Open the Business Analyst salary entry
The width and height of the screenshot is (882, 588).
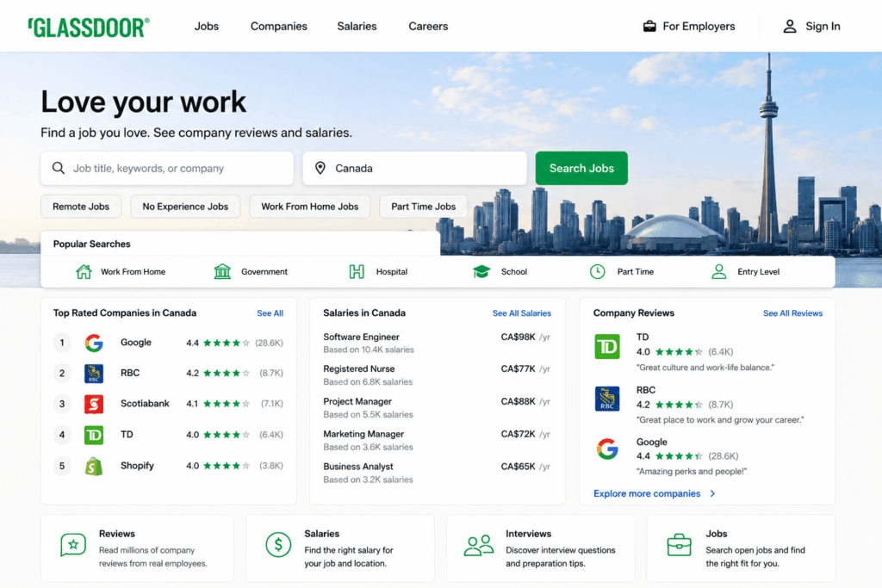pos(437,473)
